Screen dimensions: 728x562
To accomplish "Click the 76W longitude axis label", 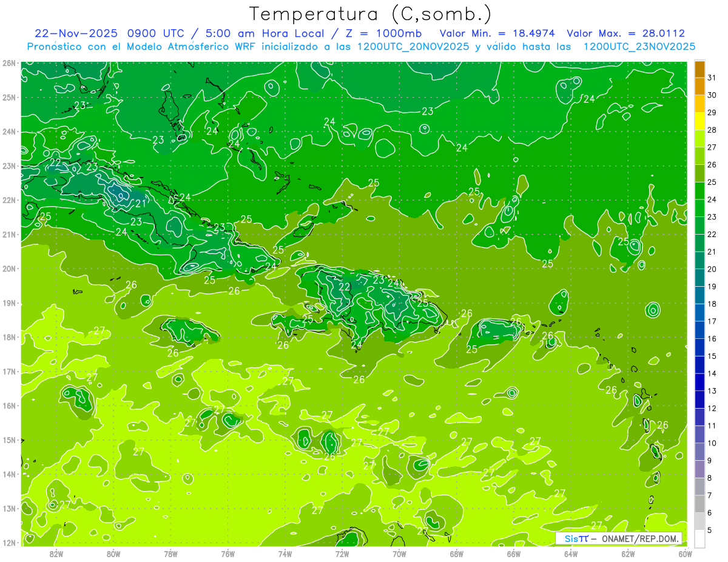I will pos(228,554).
